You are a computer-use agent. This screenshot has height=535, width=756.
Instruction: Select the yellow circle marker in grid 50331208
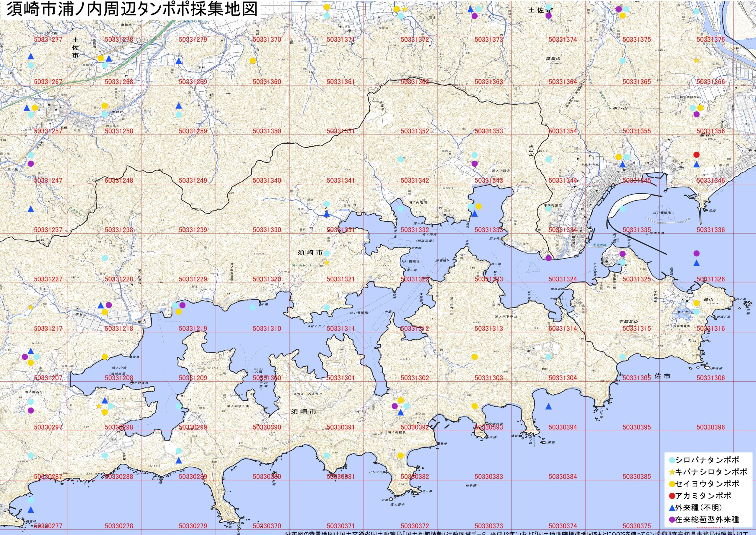[104, 357]
